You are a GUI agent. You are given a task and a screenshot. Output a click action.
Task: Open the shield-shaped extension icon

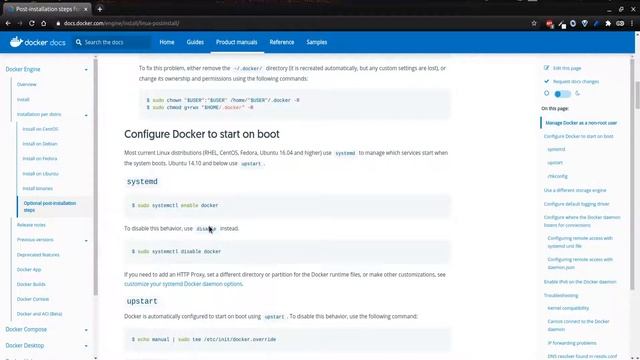pyautogui.click(x=584, y=23)
